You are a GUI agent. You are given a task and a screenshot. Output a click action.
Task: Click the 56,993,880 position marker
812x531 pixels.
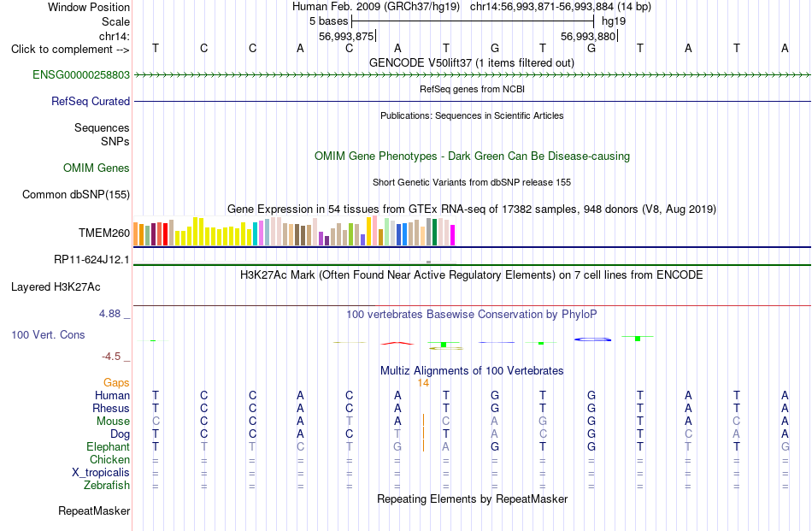[588, 36]
